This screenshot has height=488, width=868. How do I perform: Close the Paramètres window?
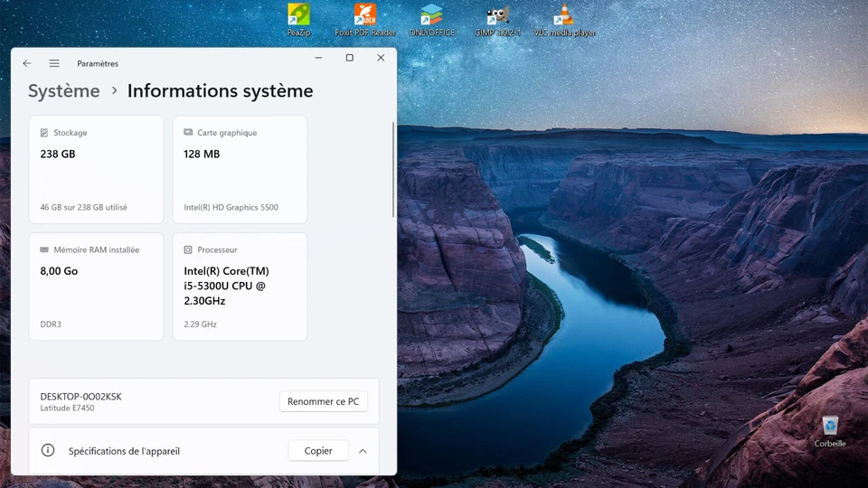point(381,58)
